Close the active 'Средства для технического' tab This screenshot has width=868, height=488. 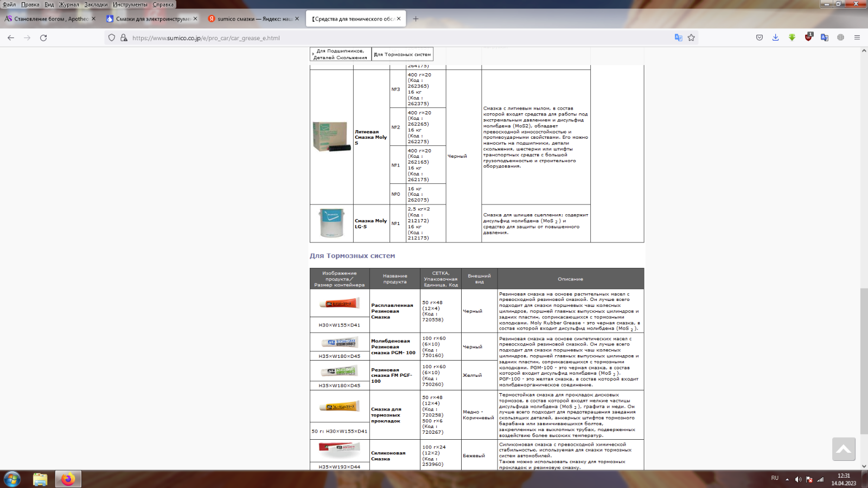[x=399, y=19]
